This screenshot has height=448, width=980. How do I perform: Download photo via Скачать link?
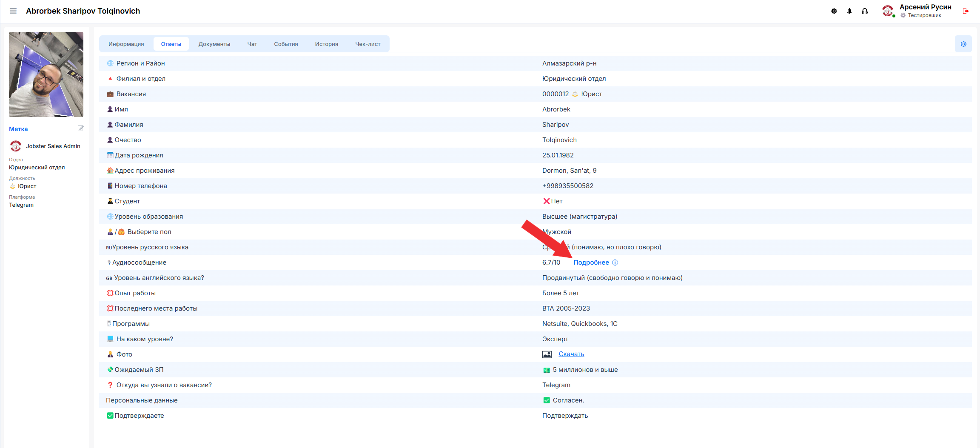click(x=571, y=354)
